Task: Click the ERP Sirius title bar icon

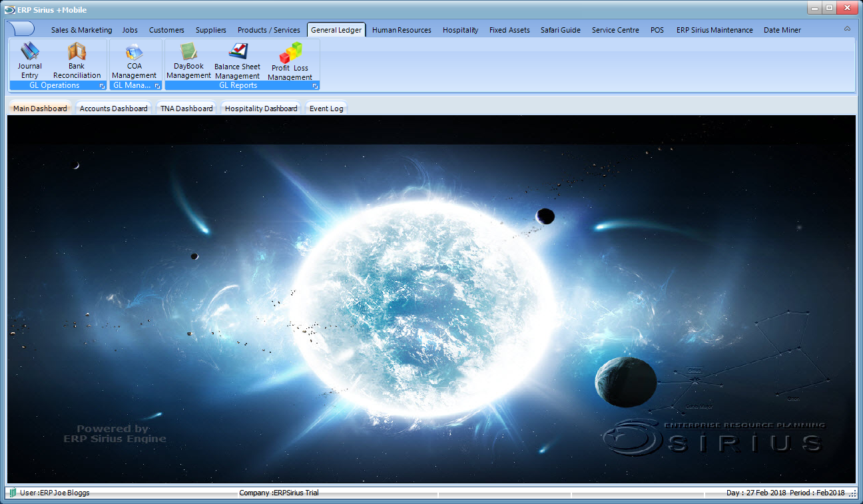Action: [9, 9]
